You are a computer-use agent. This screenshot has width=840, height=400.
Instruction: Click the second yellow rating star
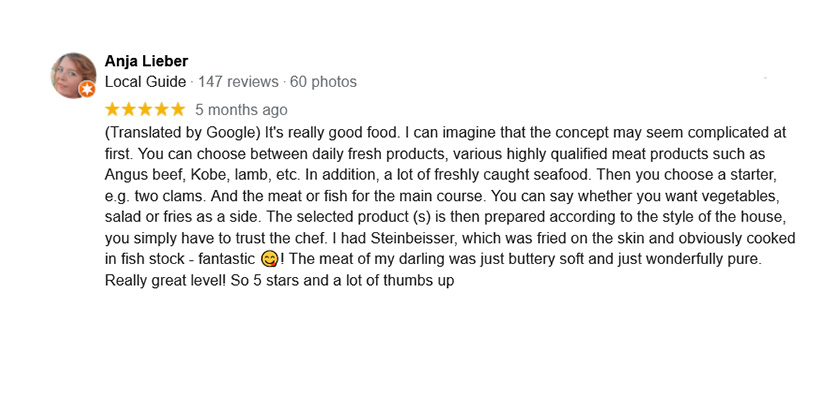click(129, 110)
